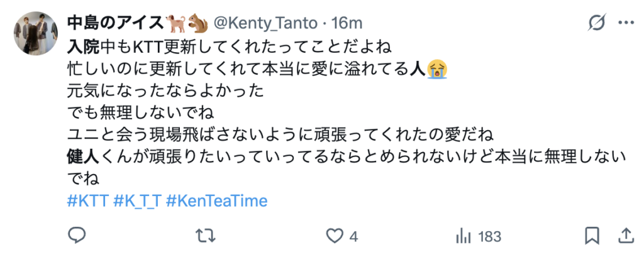Click the like count number 4
This screenshot has width=644, height=257.
[353, 237]
